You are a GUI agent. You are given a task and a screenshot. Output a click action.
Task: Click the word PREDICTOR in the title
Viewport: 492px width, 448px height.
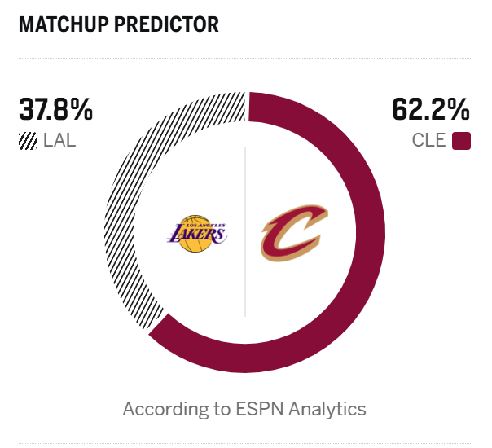point(167,24)
